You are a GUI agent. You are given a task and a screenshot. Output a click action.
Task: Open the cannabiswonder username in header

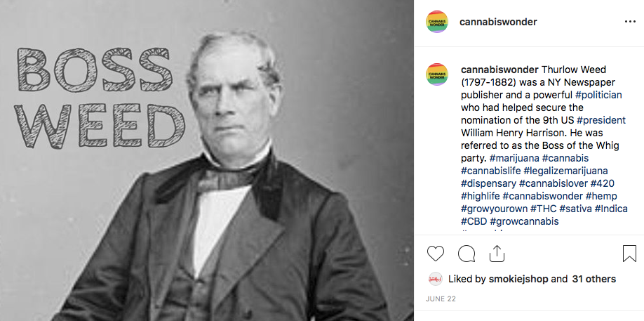(498, 22)
